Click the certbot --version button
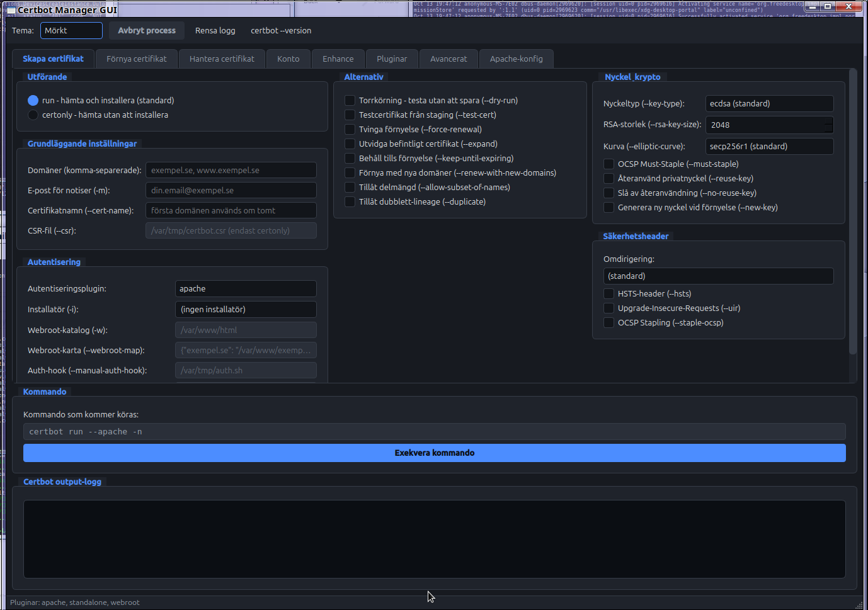The width and height of the screenshot is (868, 610). pyautogui.click(x=281, y=30)
